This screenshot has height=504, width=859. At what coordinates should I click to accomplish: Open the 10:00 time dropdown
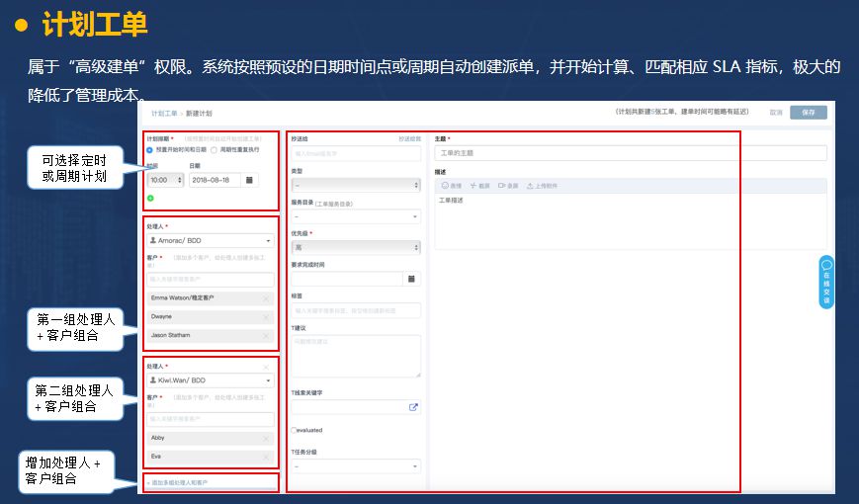(x=165, y=180)
